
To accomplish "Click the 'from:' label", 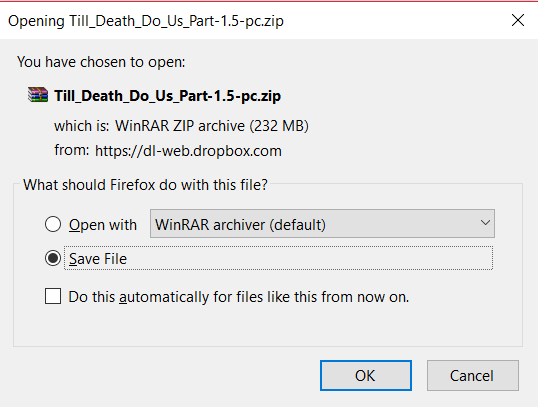I will pyautogui.click(x=71, y=150).
